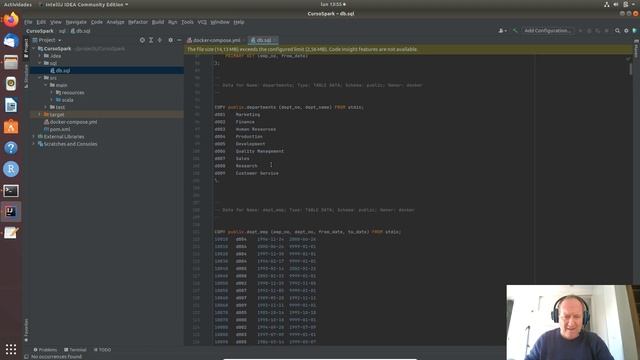Open the Terminal tool window

click(75, 350)
